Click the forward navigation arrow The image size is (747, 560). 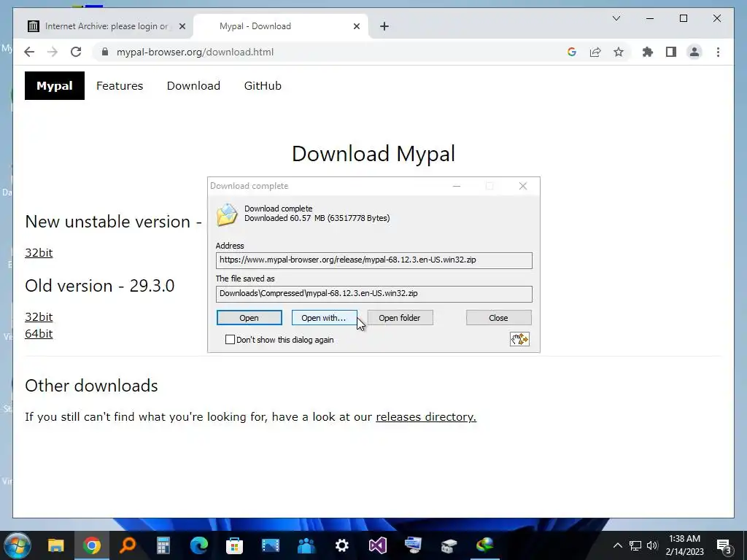click(53, 52)
